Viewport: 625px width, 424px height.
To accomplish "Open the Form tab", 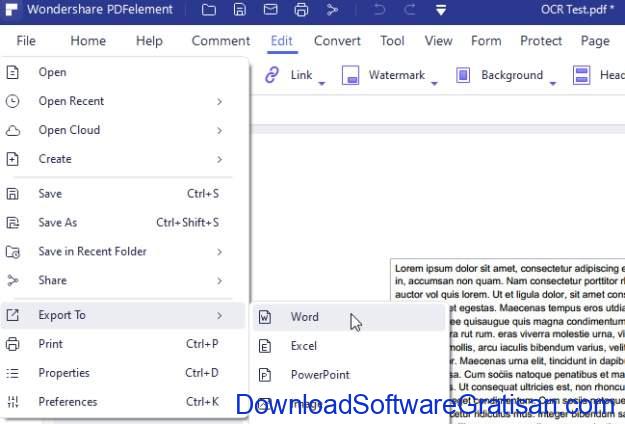I will pyautogui.click(x=486, y=41).
